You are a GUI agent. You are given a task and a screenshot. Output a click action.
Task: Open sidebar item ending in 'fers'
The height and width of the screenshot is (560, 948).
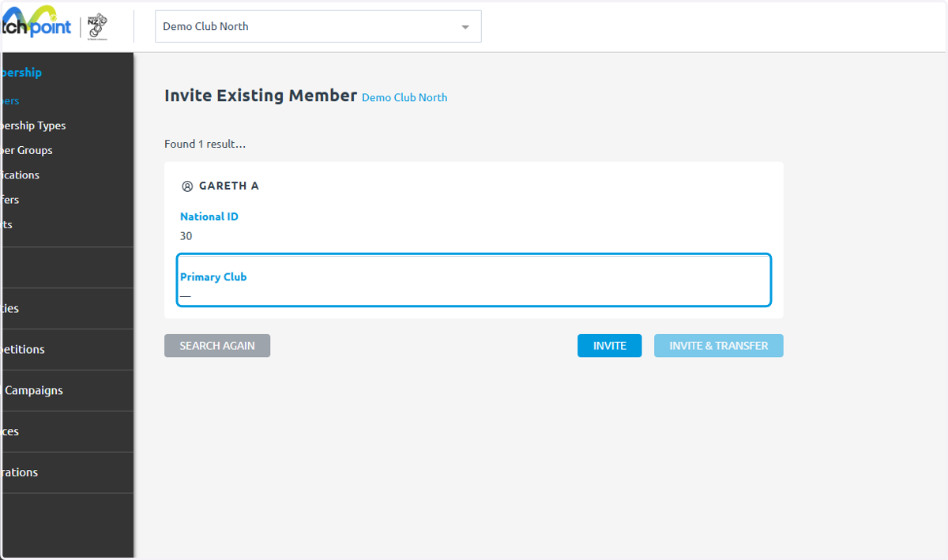[x=9, y=200]
